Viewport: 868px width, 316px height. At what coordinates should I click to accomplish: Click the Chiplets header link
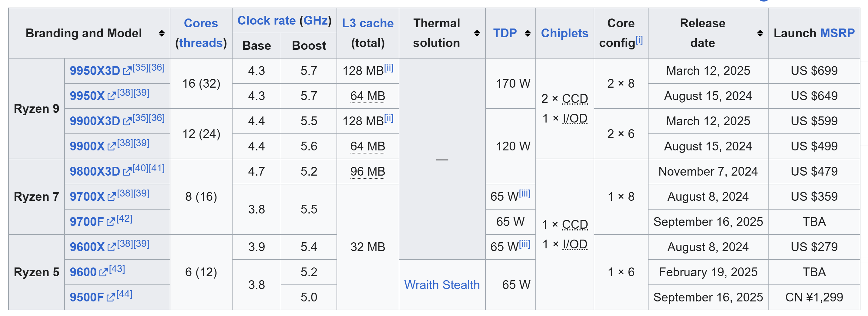click(565, 33)
